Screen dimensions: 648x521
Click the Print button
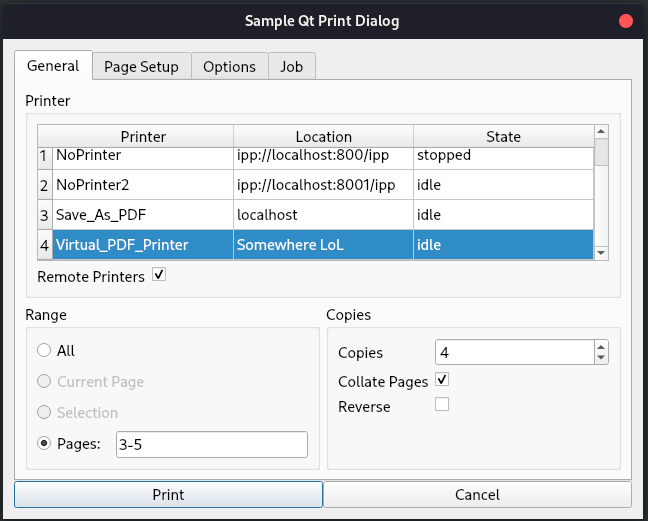[168, 495]
